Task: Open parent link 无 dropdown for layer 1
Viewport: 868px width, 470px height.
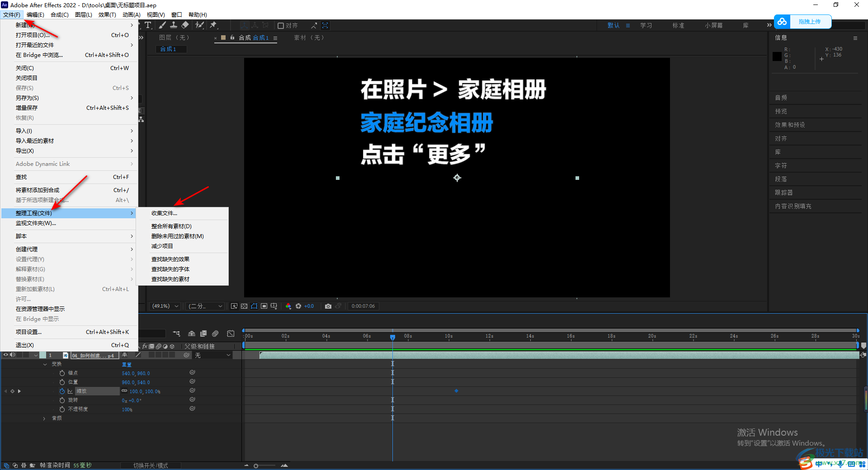Action: [x=212, y=355]
